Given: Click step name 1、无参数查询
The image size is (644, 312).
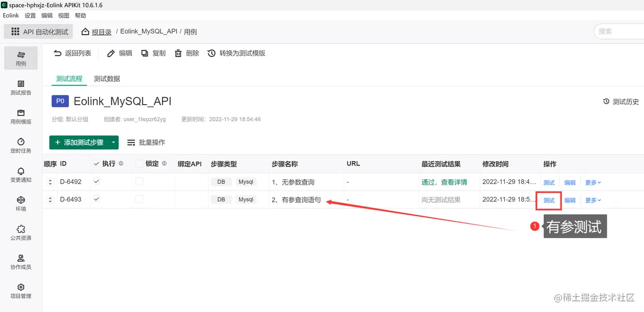Looking at the screenshot, I should point(293,182).
